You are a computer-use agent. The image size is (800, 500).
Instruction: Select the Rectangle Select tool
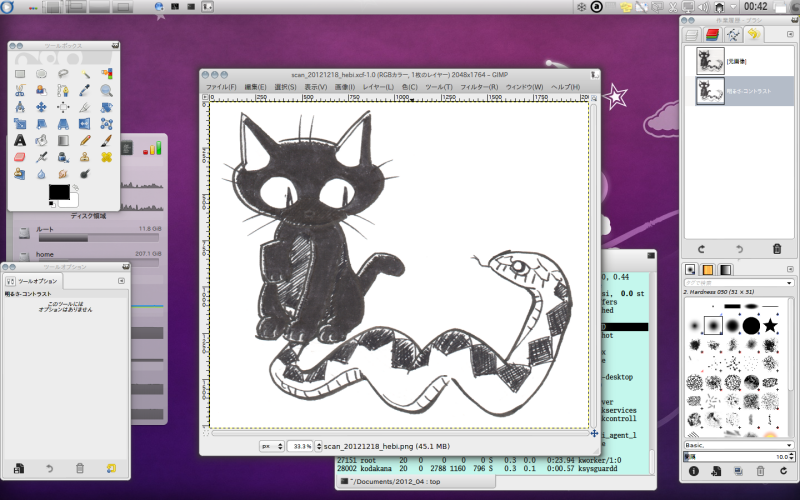pos(20,74)
